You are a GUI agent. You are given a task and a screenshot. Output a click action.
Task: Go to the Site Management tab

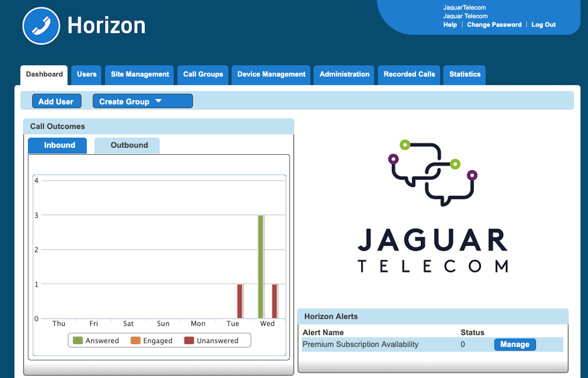point(140,74)
